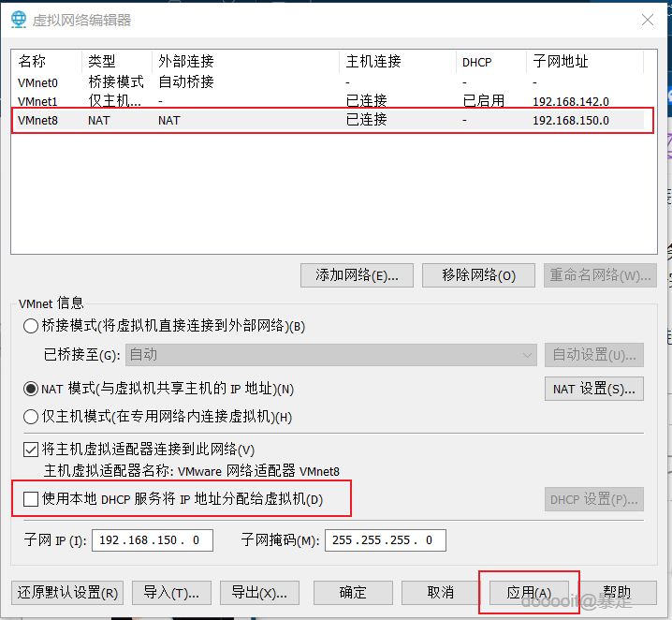Open NAT 设置(S)... dialog

tap(594, 389)
